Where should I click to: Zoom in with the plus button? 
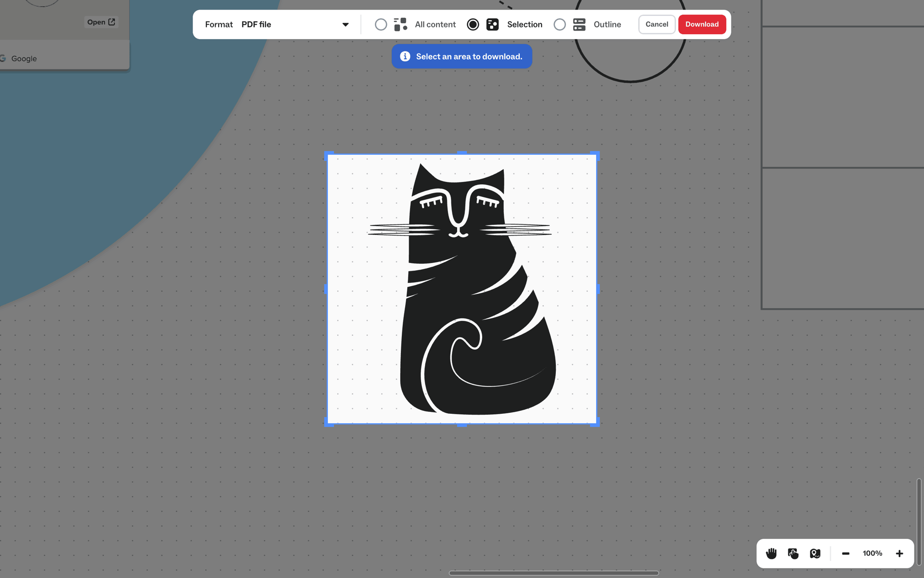coord(899,553)
